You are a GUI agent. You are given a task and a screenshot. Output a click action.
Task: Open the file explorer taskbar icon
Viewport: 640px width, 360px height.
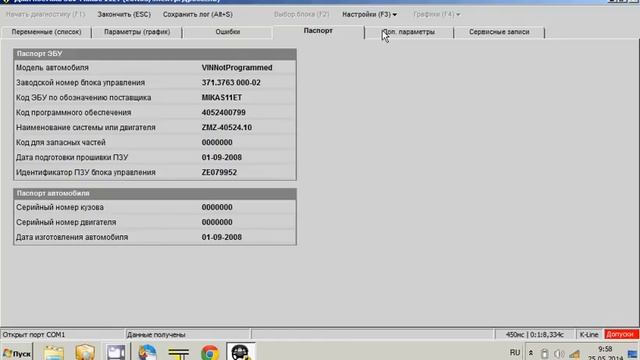[x=53, y=353]
